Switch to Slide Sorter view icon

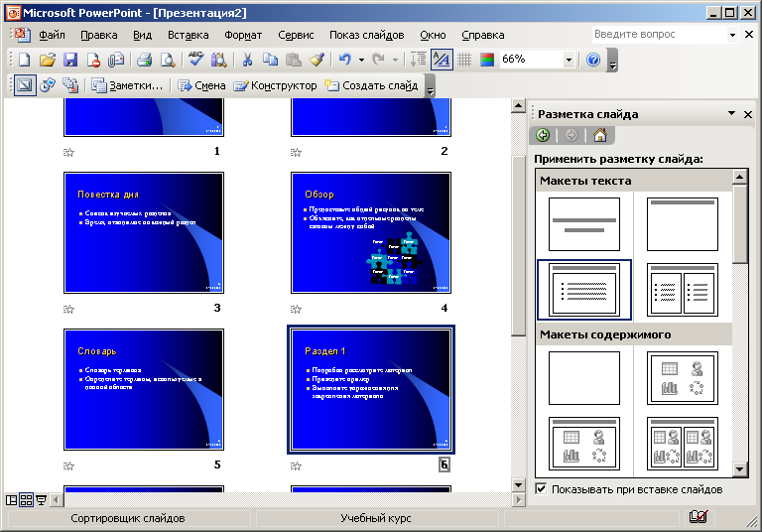(26, 500)
